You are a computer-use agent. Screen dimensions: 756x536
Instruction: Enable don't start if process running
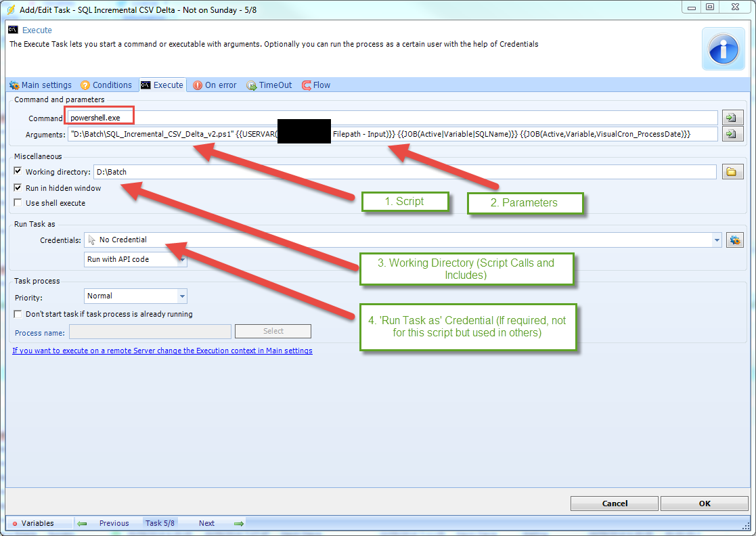tap(18, 314)
